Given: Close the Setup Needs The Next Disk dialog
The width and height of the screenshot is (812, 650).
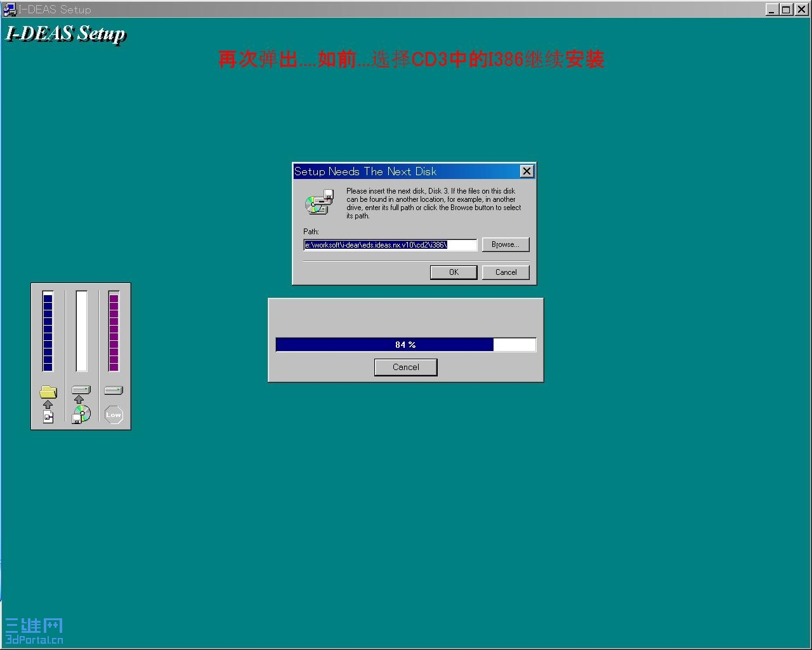Looking at the screenshot, I should (527, 171).
